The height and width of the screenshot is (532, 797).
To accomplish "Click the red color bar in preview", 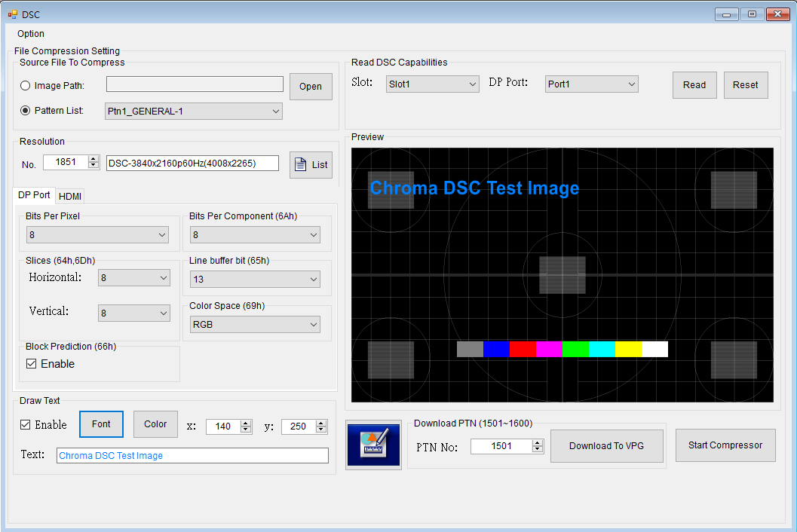I will tap(523, 349).
